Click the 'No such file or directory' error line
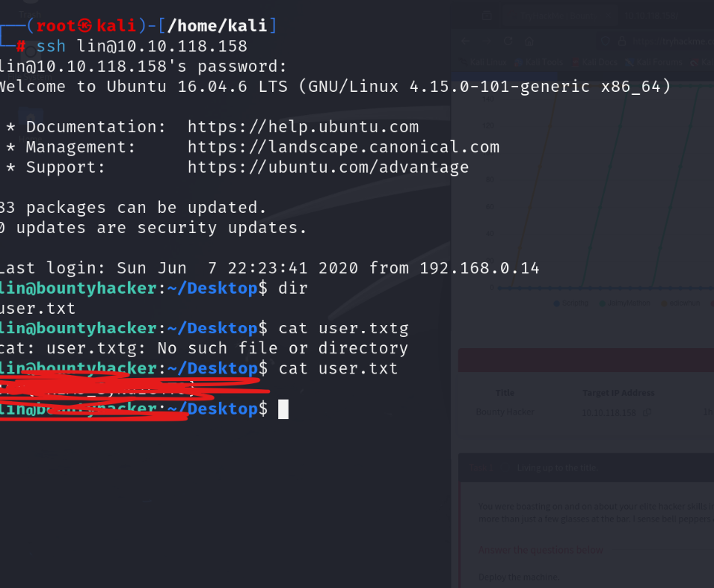This screenshot has height=588, width=714. 203,349
